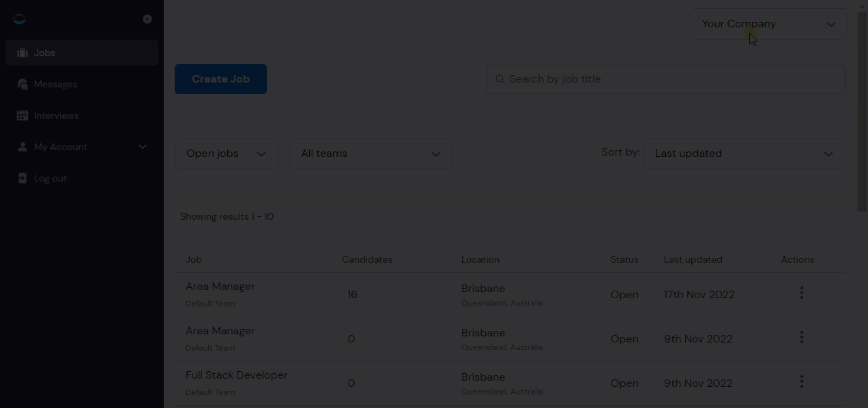Viewport: 868px width, 408px height.
Task: Select Log out in sidebar
Action: 82,178
